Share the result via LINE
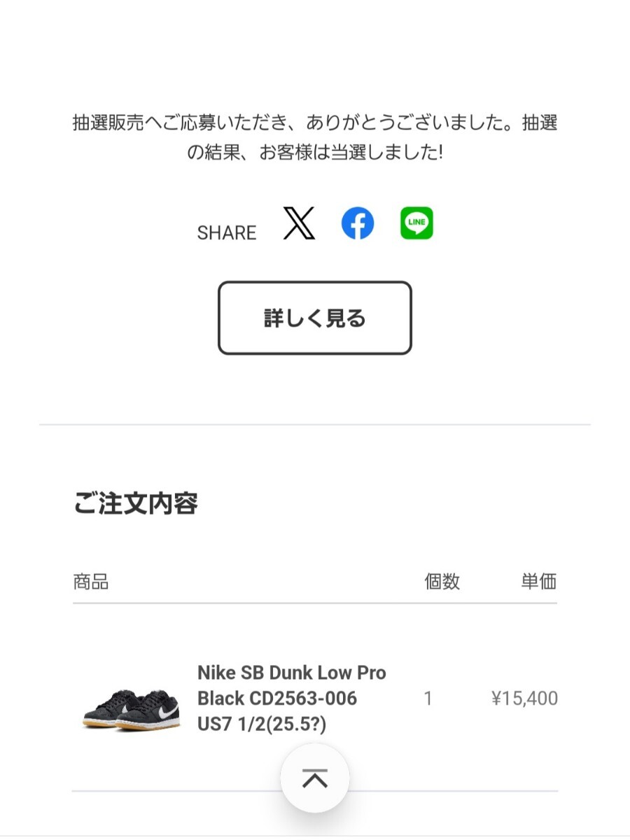This screenshot has width=630, height=840. tap(416, 224)
